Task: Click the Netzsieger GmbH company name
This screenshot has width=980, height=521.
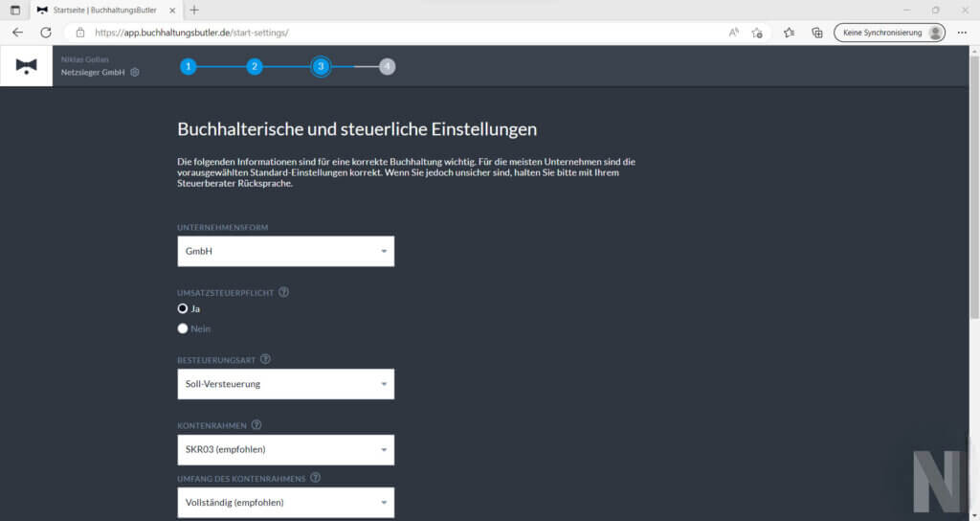Action: (93, 73)
